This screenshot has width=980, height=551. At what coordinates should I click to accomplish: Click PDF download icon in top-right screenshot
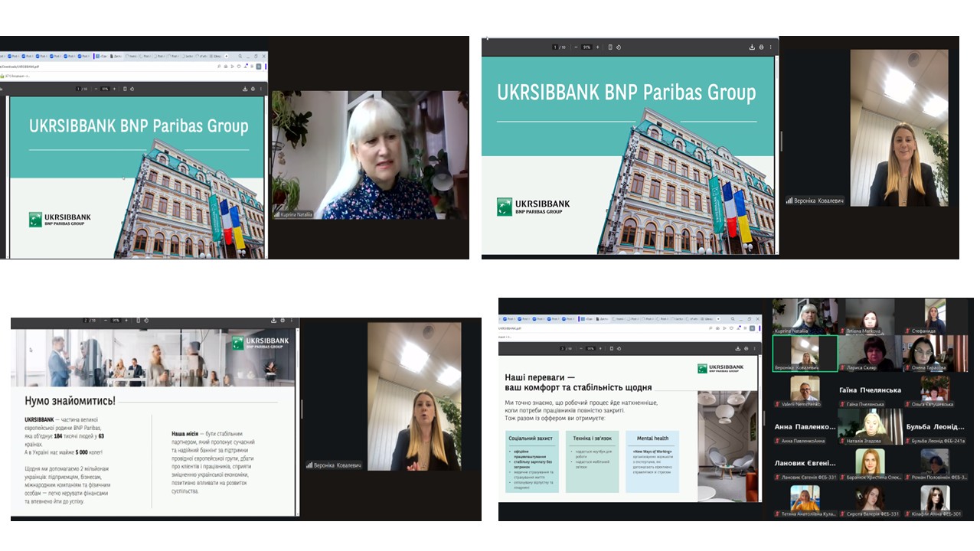752,47
